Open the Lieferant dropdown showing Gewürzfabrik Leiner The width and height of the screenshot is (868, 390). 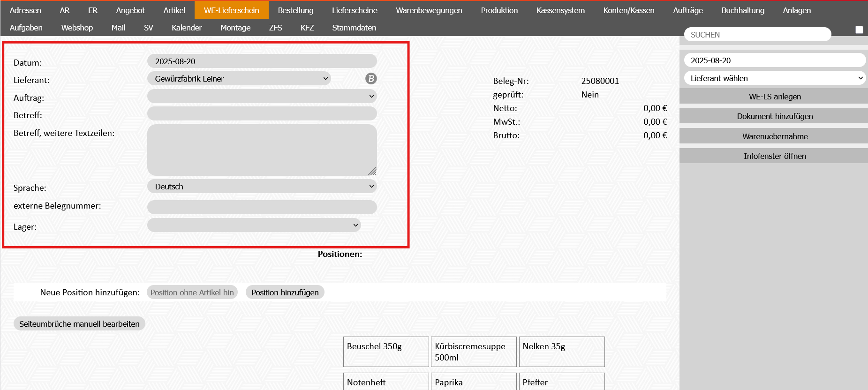(x=239, y=79)
